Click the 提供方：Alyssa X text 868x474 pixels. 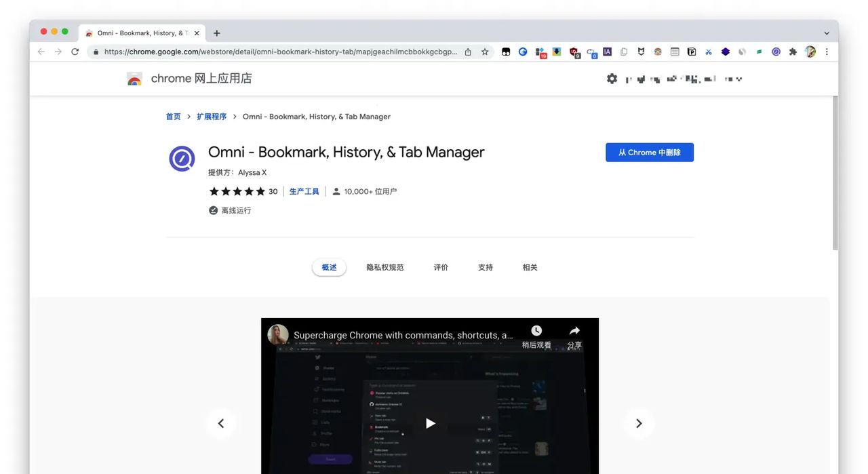click(237, 173)
